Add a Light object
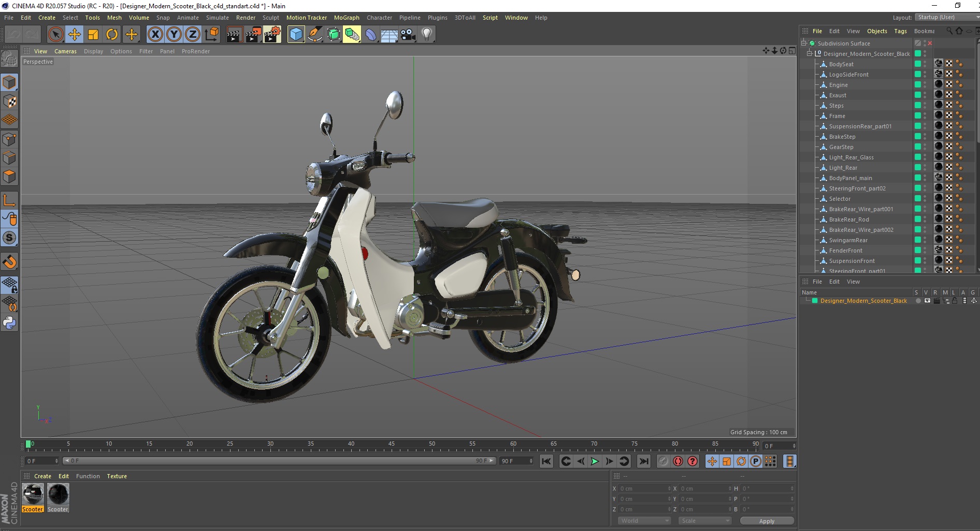 [426, 35]
